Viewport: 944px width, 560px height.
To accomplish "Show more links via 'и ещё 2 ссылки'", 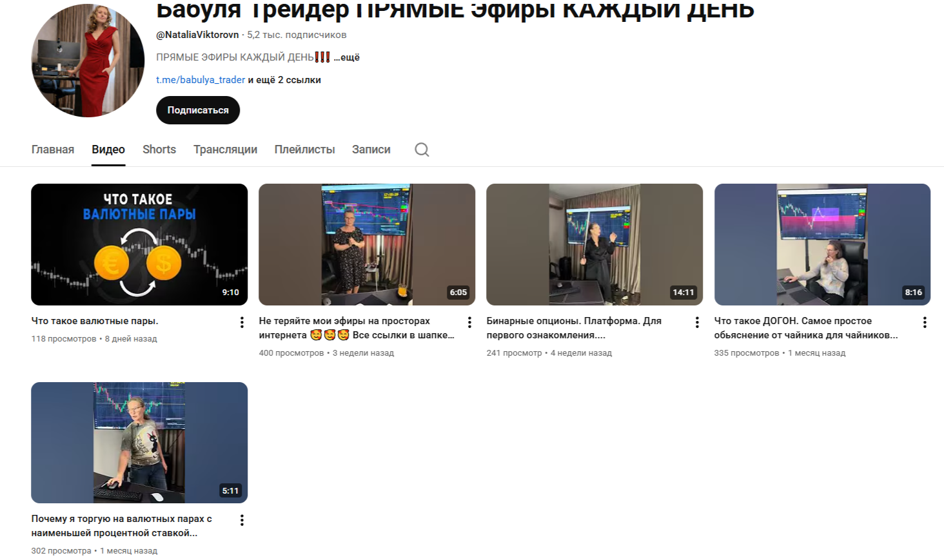I will [284, 80].
